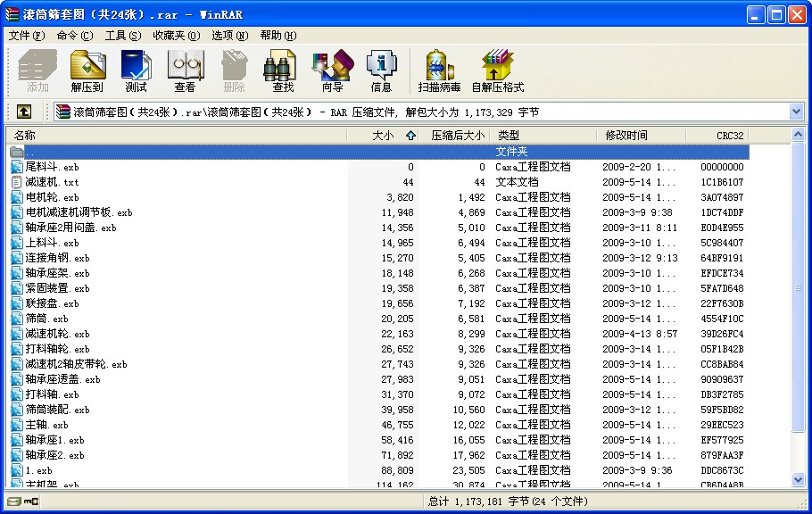The height and width of the screenshot is (514, 812).
Task: Open the File (文件) menu
Action: click(26, 36)
